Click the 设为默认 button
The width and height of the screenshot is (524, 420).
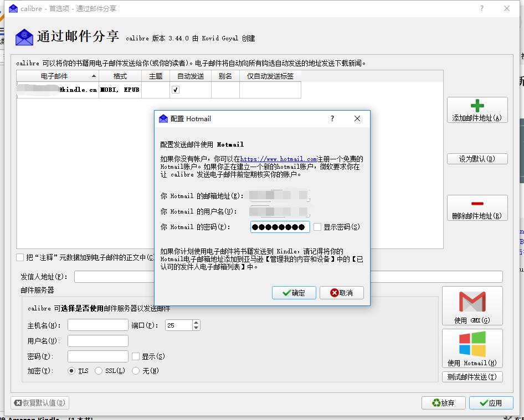477,158
